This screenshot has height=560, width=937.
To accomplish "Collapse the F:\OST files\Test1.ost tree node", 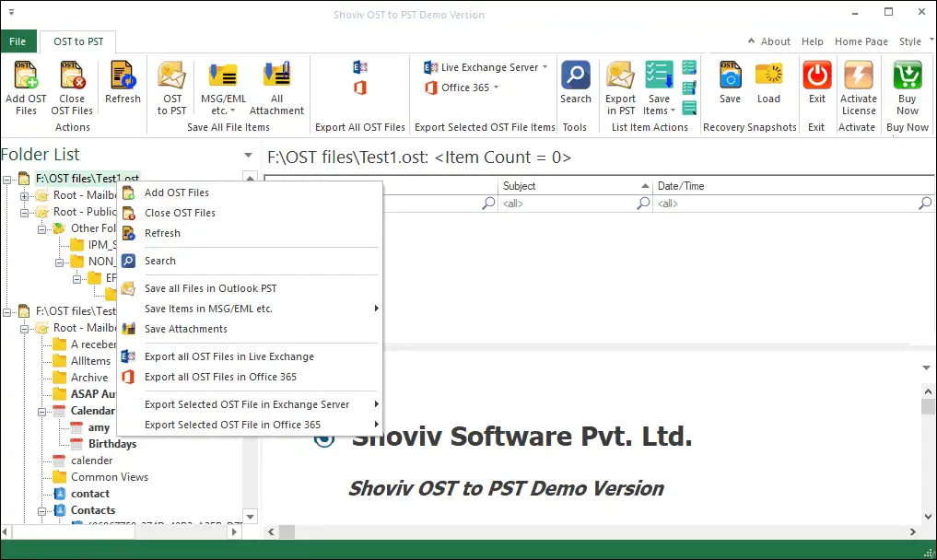I will point(6,180).
